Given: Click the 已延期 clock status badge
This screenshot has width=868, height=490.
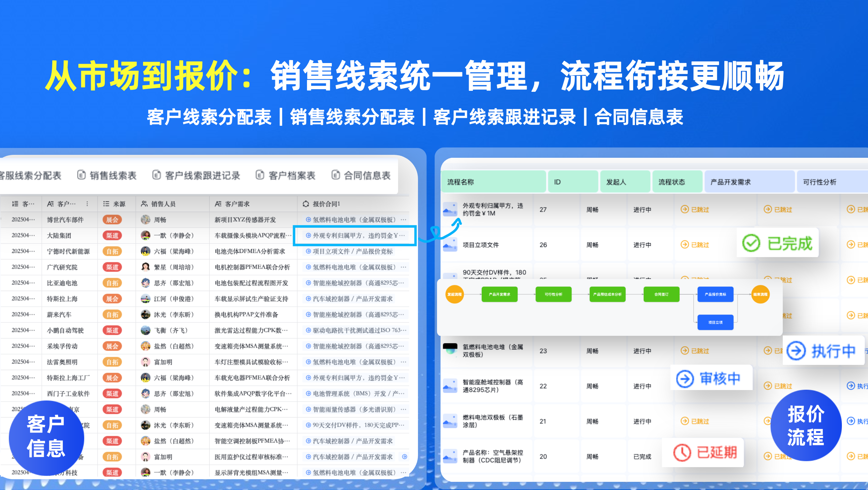Looking at the screenshot, I should pos(703,452).
